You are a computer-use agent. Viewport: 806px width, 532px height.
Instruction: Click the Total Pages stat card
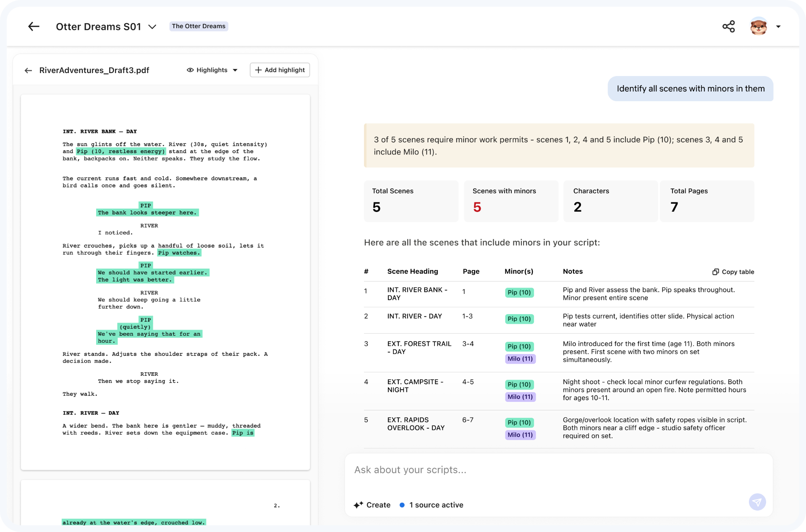(x=707, y=201)
